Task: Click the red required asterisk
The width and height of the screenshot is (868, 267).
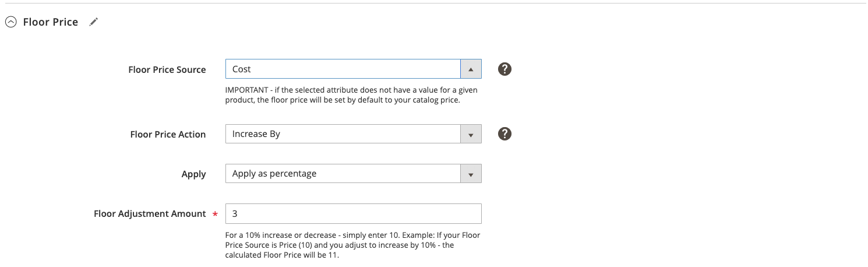Action: [x=216, y=215]
